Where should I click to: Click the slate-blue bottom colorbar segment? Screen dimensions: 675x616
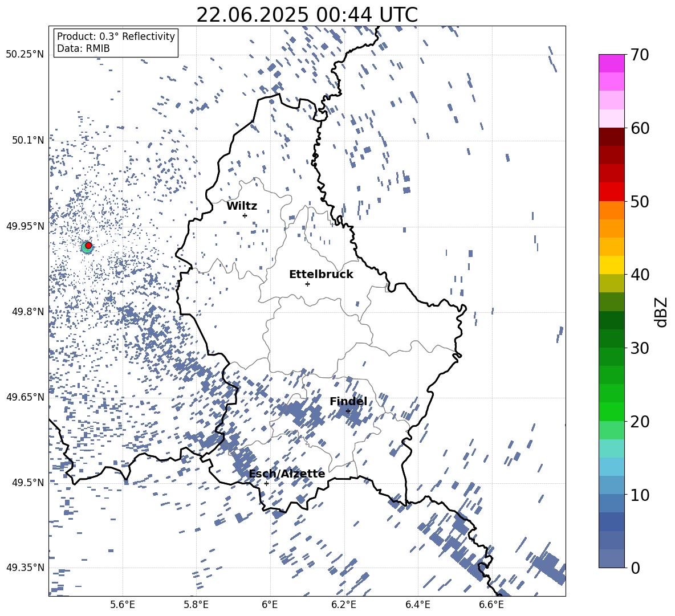click(x=611, y=558)
